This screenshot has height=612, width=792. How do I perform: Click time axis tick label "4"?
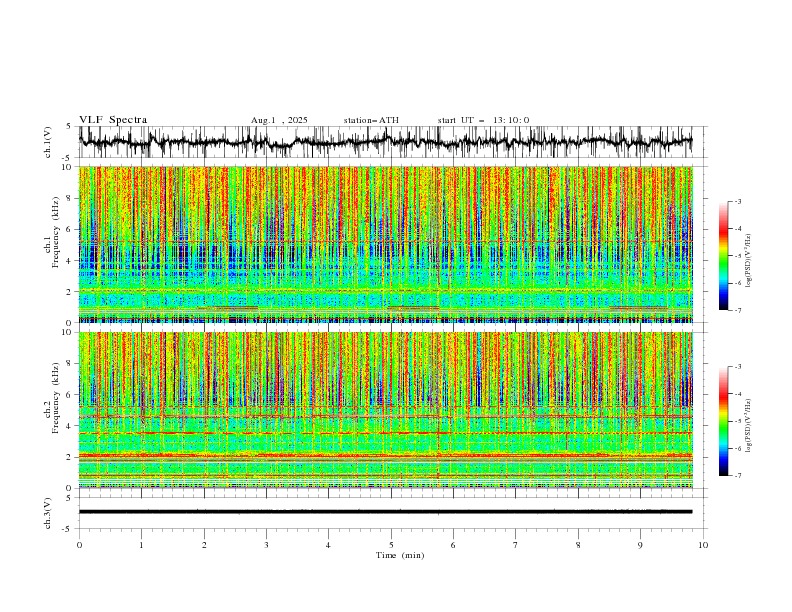point(328,545)
